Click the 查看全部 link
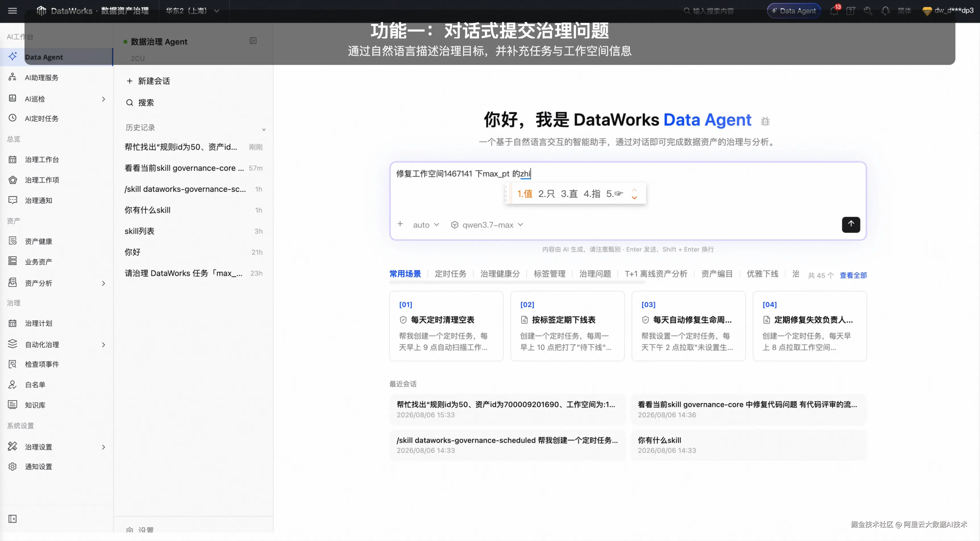This screenshot has height=541, width=980. pyautogui.click(x=853, y=275)
